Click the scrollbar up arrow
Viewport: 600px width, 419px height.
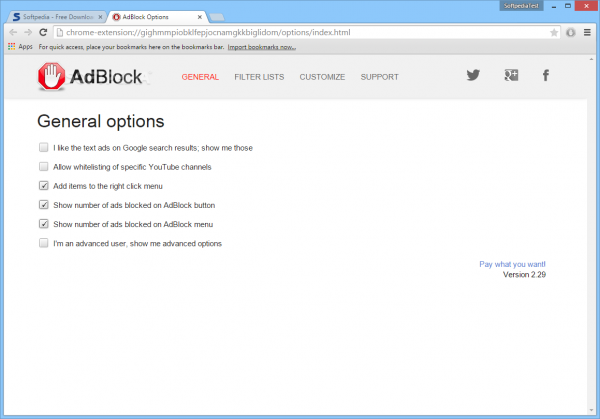(591, 59)
